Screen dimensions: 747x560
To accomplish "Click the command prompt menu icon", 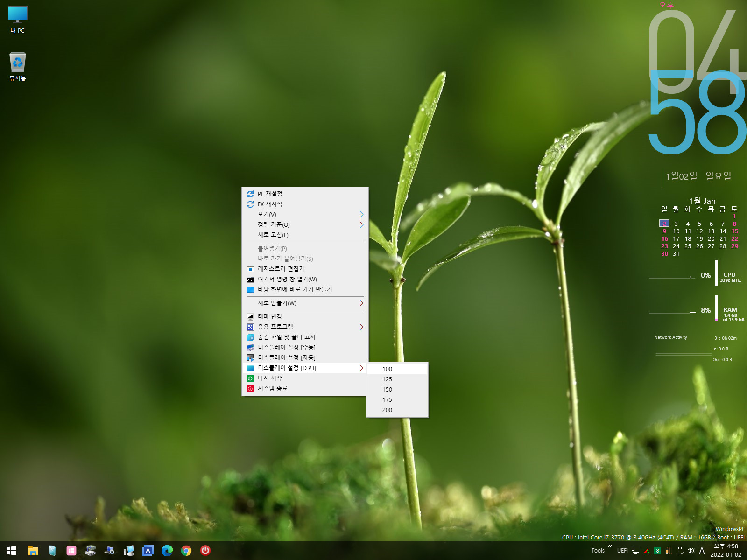I will pos(250,280).
